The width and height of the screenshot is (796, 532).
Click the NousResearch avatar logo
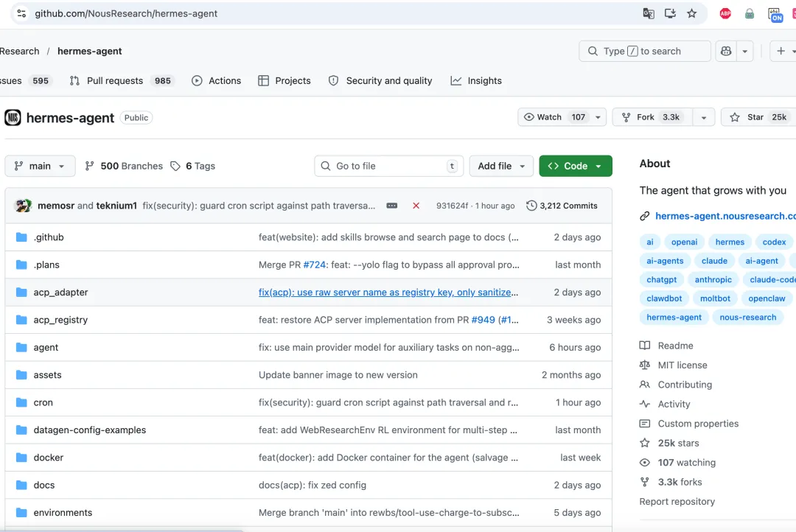(13, 118)
